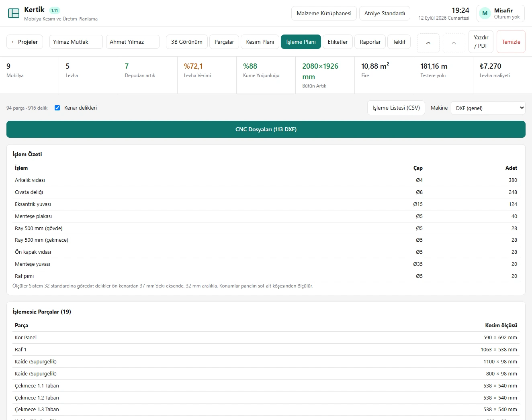Toggle the Kenar delikleri checkbox

tap(57, 108)
